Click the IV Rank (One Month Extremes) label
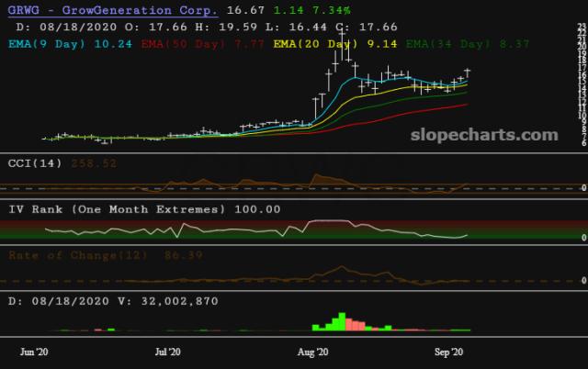The width and height of the screenshot is (588, 369). pos(116,209)
